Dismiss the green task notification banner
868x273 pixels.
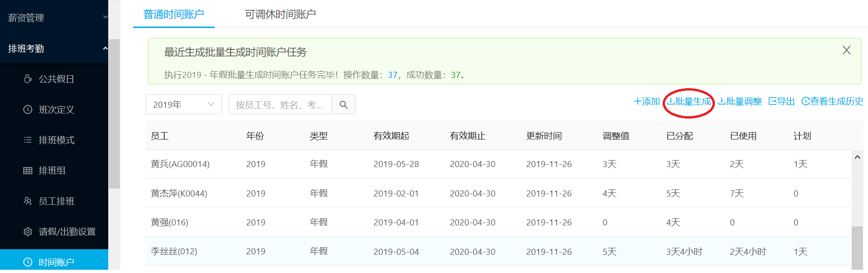[847, 50]
